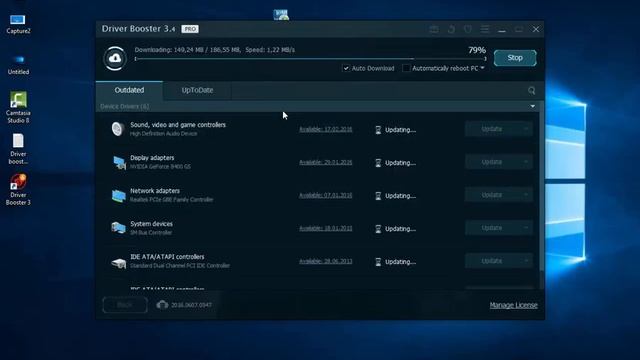Click the search magnifier icon
The image size is (640, 360).
[531, 91]
